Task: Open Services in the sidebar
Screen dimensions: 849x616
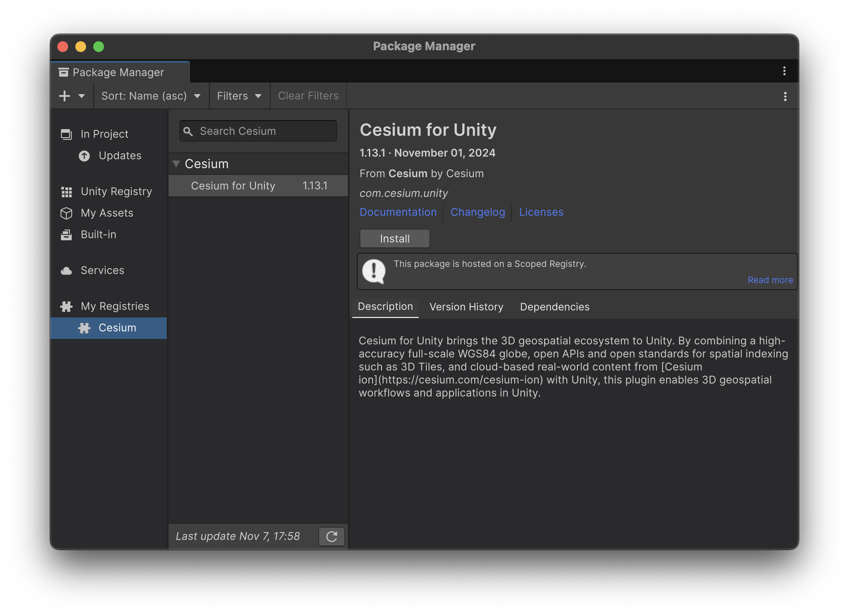Action: 109,270
